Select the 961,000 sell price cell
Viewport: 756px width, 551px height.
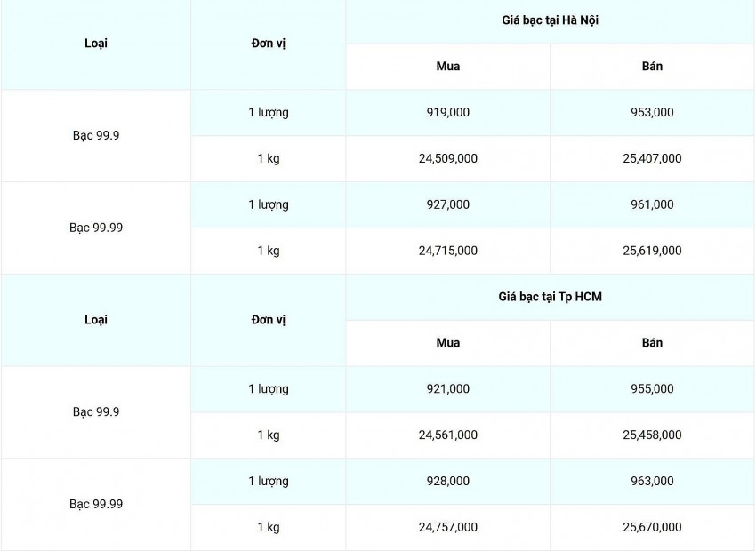coord(652,204)
